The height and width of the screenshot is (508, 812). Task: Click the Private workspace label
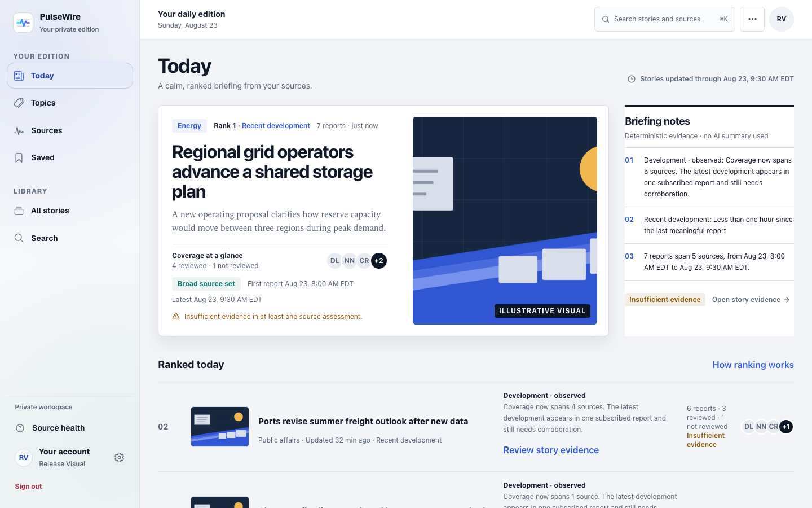[x=43, y=407]
